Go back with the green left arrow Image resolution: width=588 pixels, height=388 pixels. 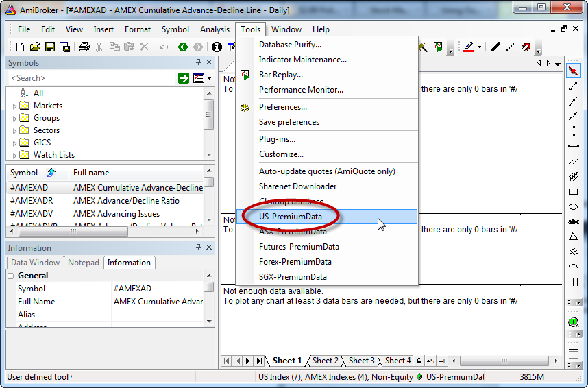[x=183, y=47]
